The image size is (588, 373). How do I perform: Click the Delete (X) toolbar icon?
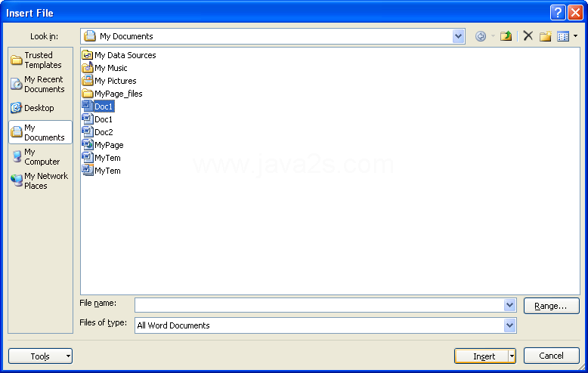(528, 36)
